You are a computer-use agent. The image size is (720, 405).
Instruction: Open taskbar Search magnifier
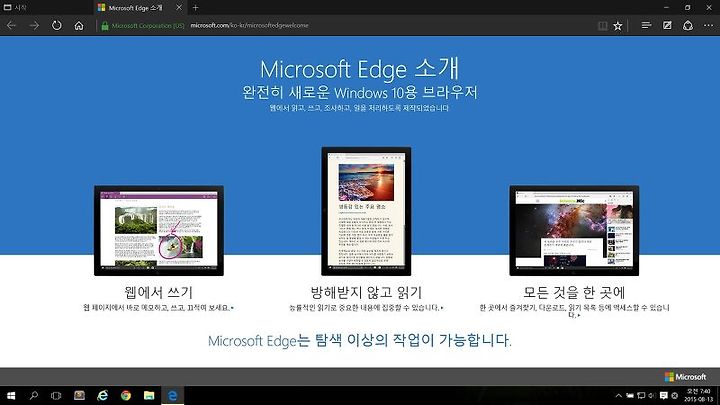[34, 395]
